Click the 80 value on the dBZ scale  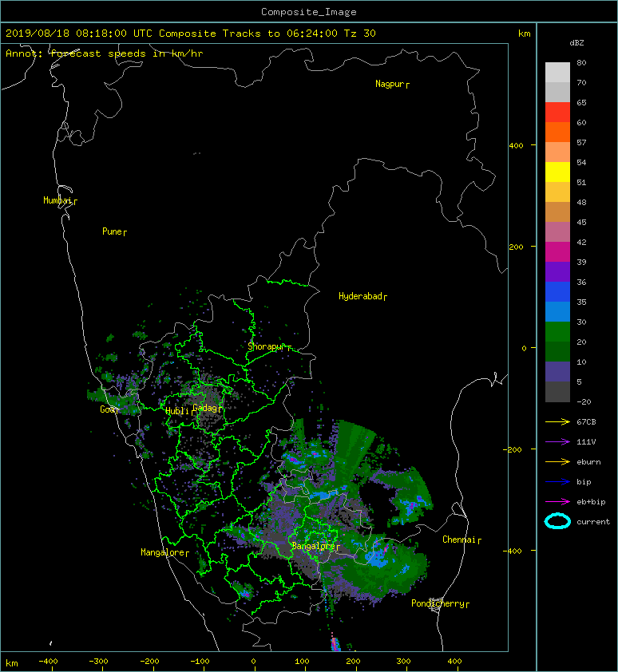[581, 62]
